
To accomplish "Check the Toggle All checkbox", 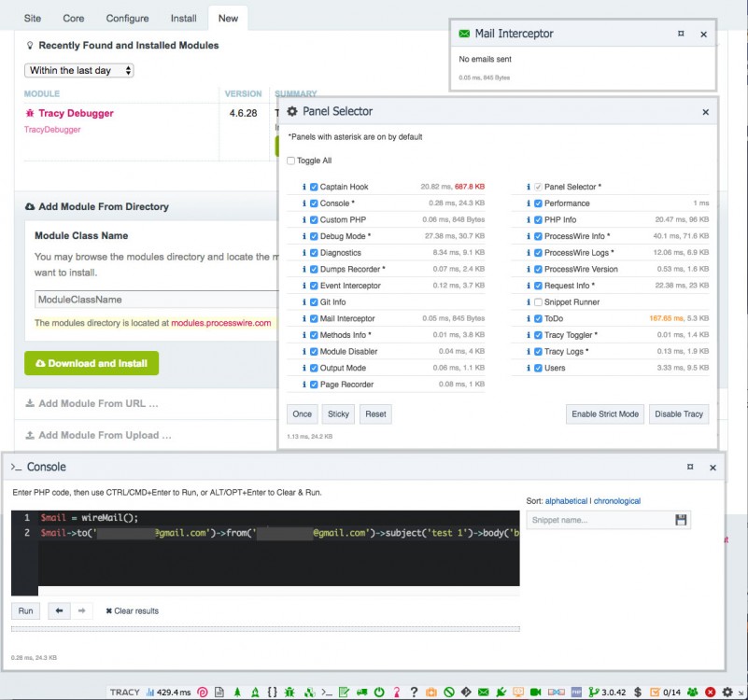I will 291,161.
